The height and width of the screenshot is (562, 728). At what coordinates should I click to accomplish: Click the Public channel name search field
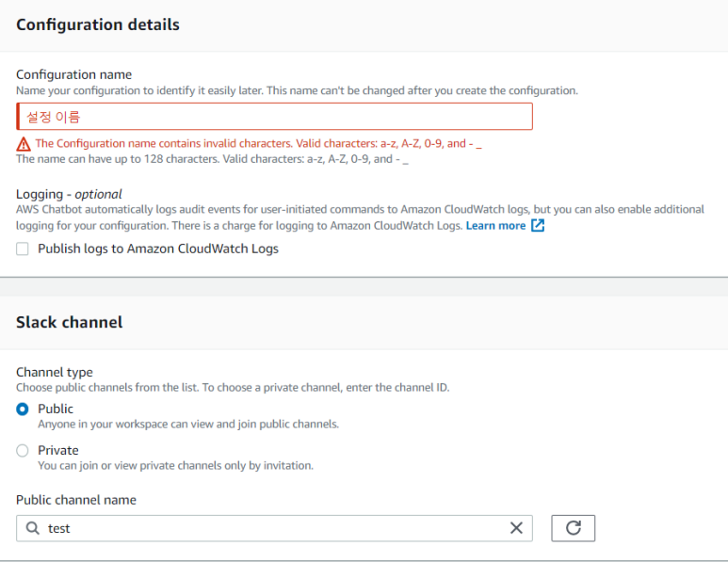coord(274,528)
